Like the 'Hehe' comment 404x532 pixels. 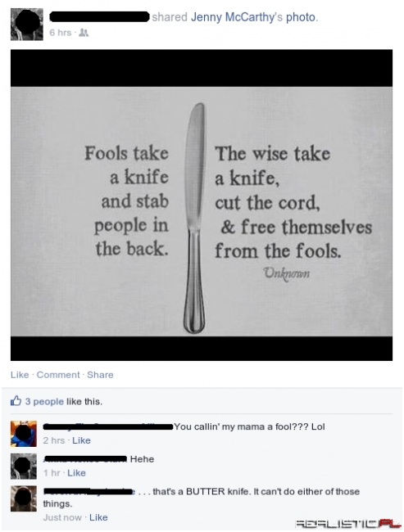76,472
